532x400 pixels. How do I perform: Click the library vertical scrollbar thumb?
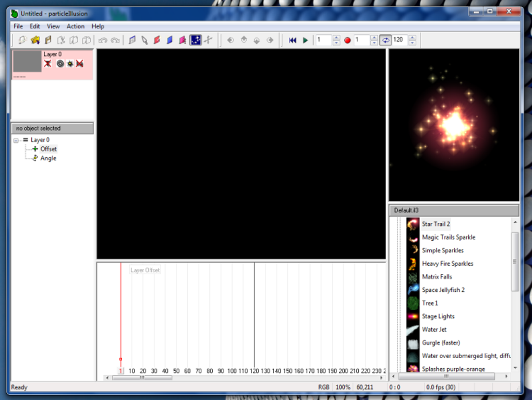(x=515, y=262)
